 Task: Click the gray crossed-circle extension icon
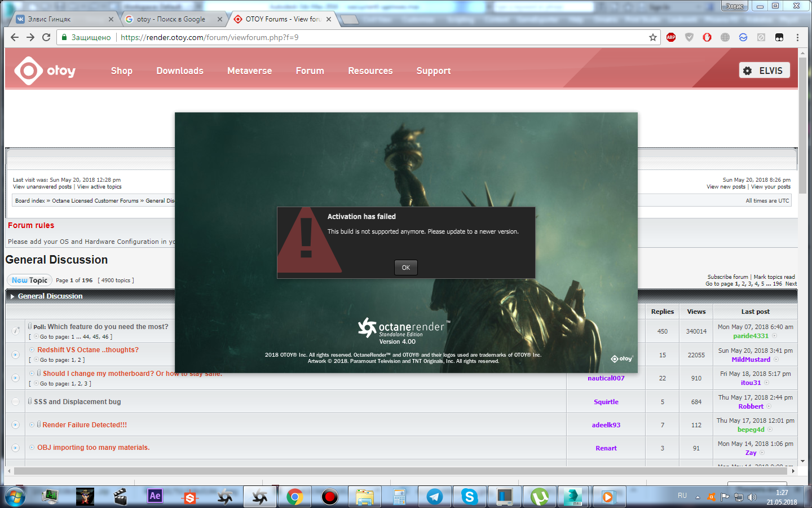click(761, 37)
